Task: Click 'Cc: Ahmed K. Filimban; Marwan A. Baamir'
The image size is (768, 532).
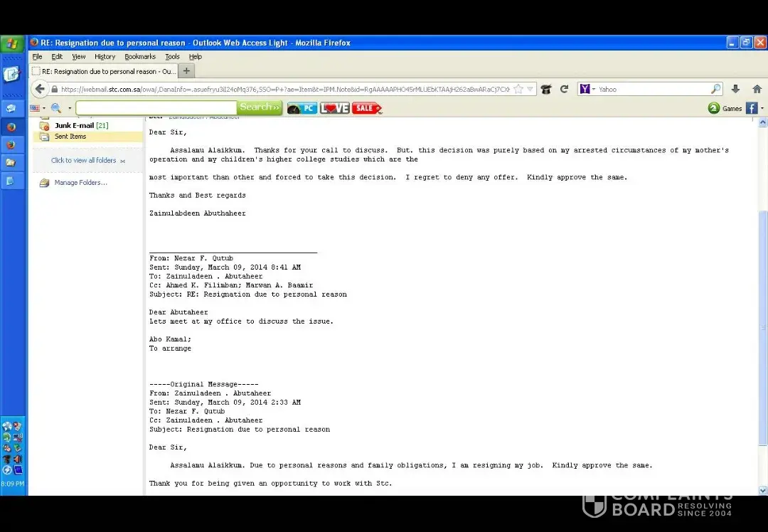Action: (231, 285)
